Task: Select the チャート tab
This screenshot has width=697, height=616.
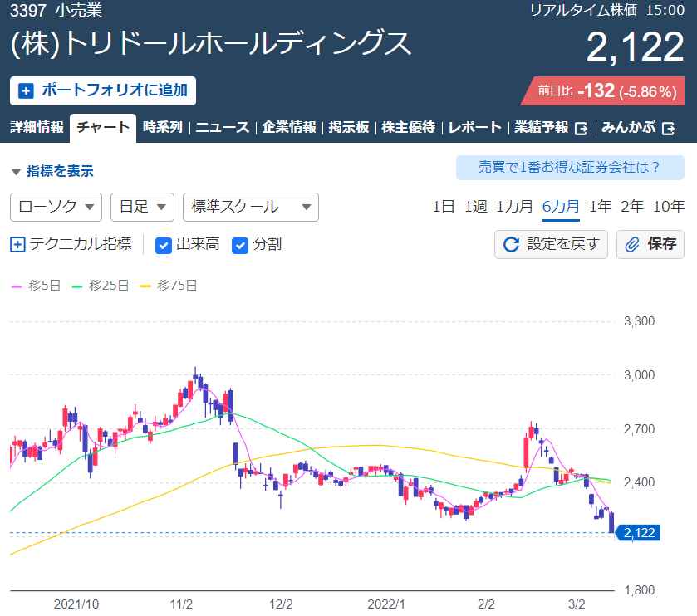Action: tap(103, 128)
